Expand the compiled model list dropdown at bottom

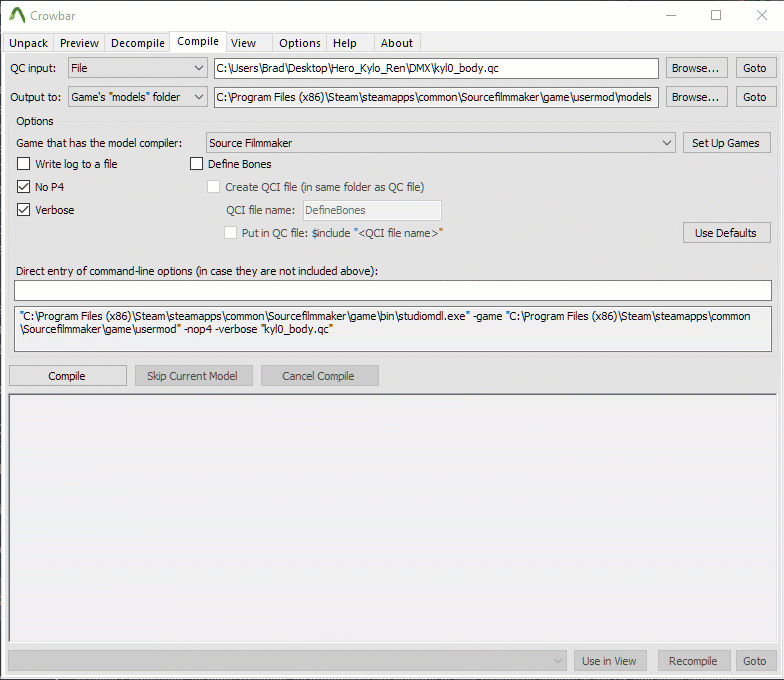(x=288, y=661)
